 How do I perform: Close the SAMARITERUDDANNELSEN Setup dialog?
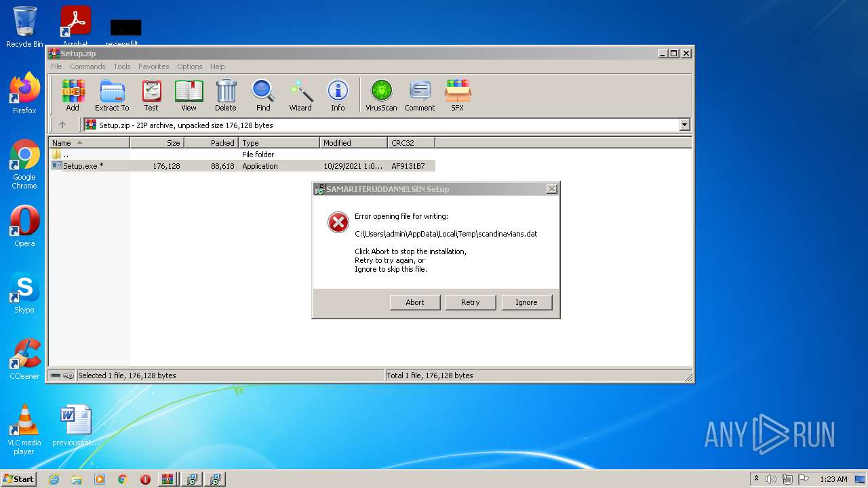tap(552, 189)
